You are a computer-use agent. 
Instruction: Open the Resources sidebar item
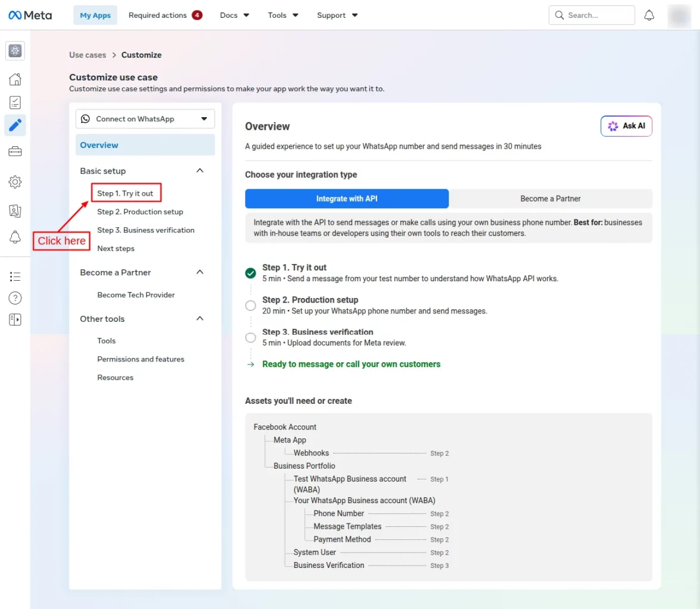pyautogui.click(x=115, y=377)
